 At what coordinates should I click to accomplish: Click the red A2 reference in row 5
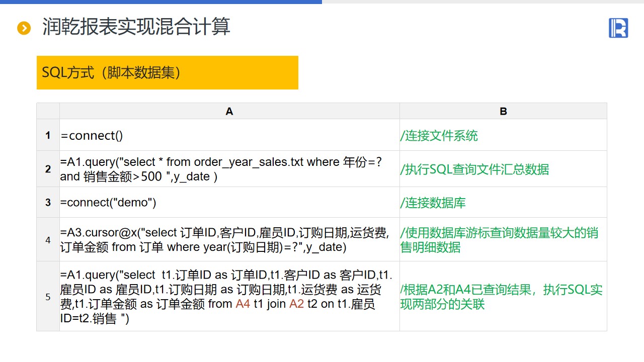click(x=296, y=304)
